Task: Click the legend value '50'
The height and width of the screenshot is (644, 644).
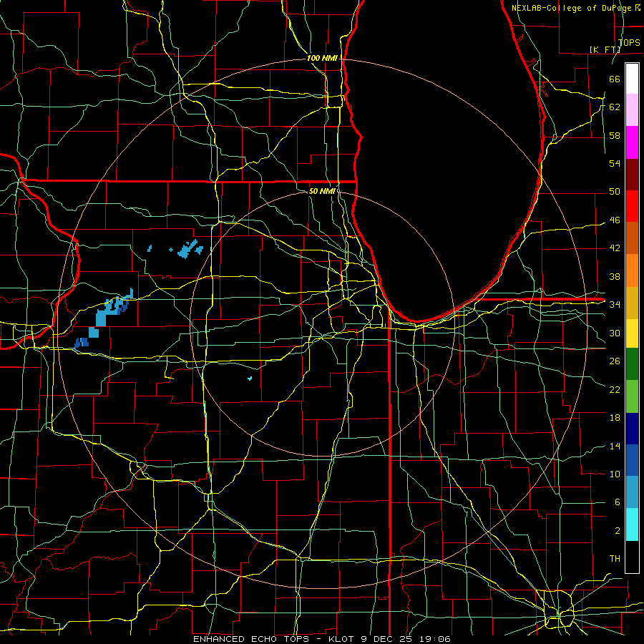Action: point(615,192)
